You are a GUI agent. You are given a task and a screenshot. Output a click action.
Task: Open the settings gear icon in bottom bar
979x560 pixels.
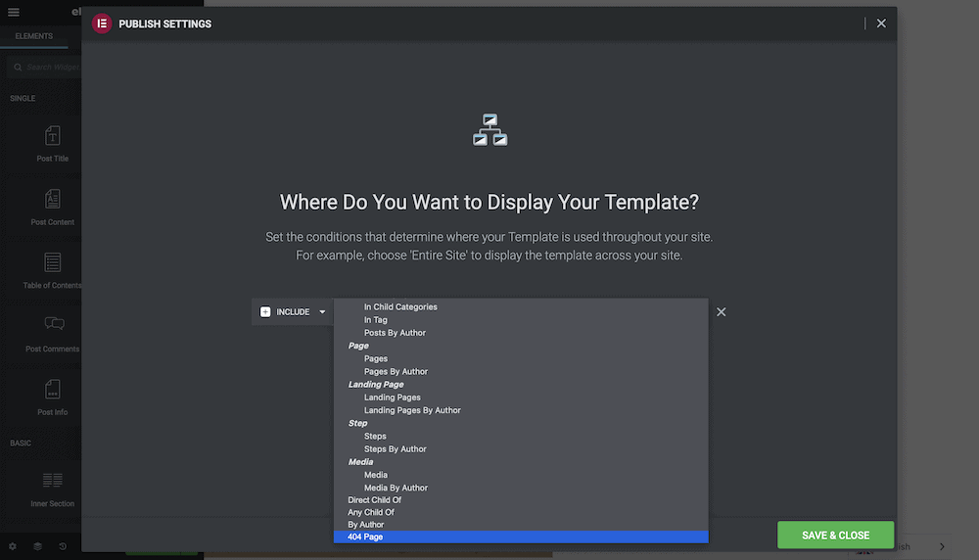point(13,546)
